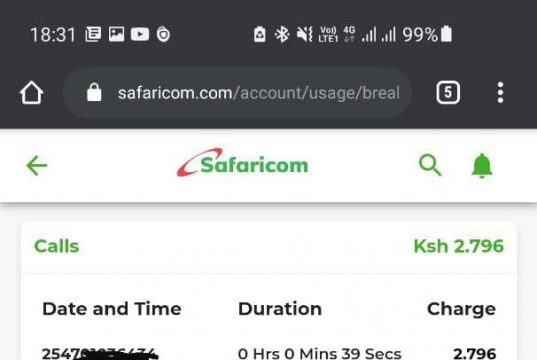This screenshot has height=360, width=537.
Task: Open the tab switcher showing 5
Action: pos(448,92)
